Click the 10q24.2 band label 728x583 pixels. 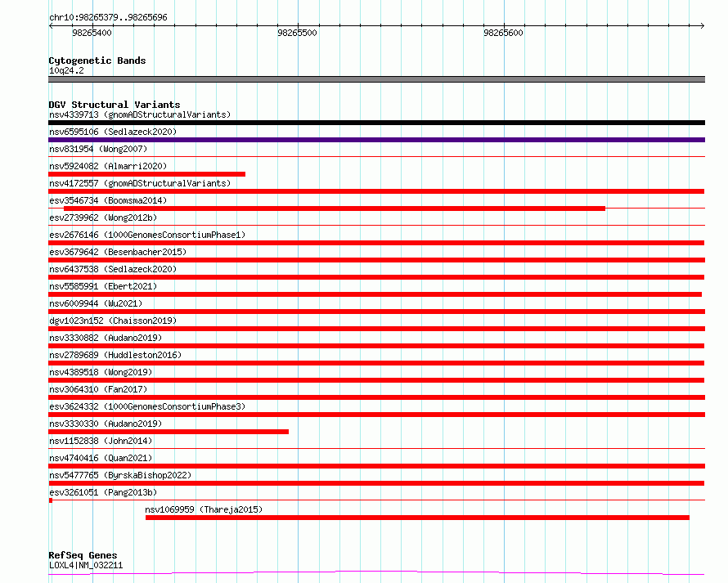pos(66,70)
